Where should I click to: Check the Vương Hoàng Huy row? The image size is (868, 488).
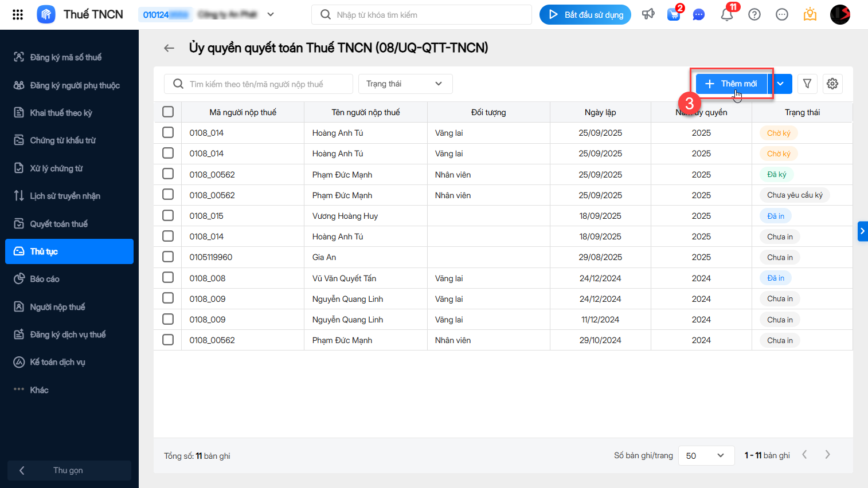(168, 215)
